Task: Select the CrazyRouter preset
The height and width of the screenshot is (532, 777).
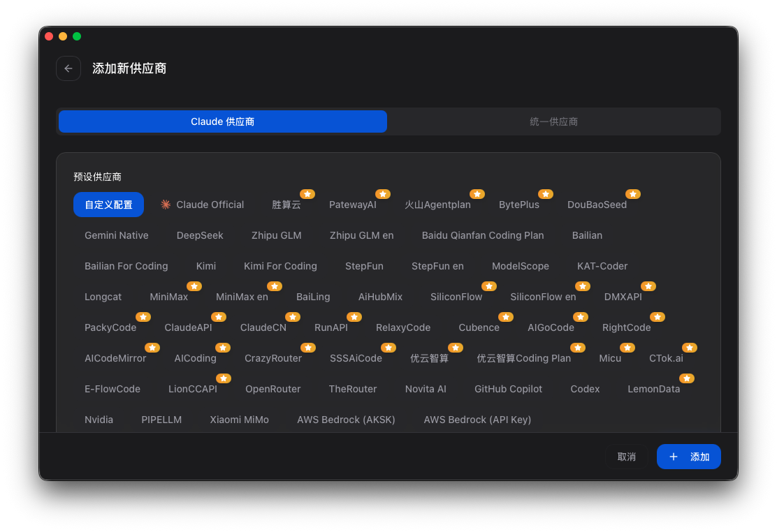Action: click(x=273, y=358)
